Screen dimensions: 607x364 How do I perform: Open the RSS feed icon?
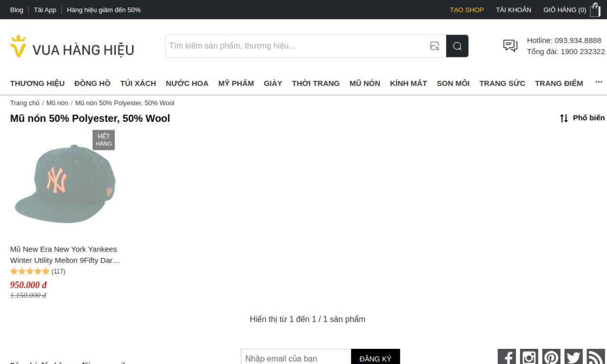point(596,357)
